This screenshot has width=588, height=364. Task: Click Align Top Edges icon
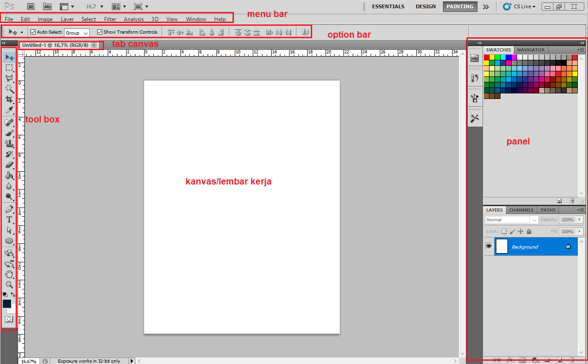tap(171, 32)
